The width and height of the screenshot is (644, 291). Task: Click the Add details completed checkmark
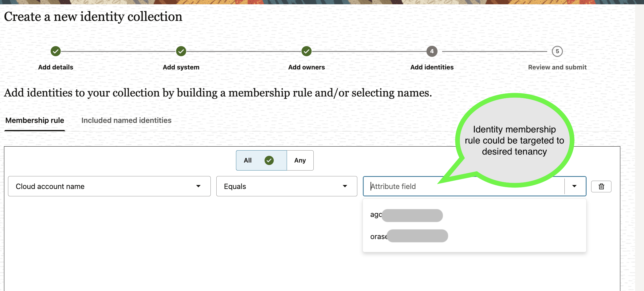coord(56,51)
